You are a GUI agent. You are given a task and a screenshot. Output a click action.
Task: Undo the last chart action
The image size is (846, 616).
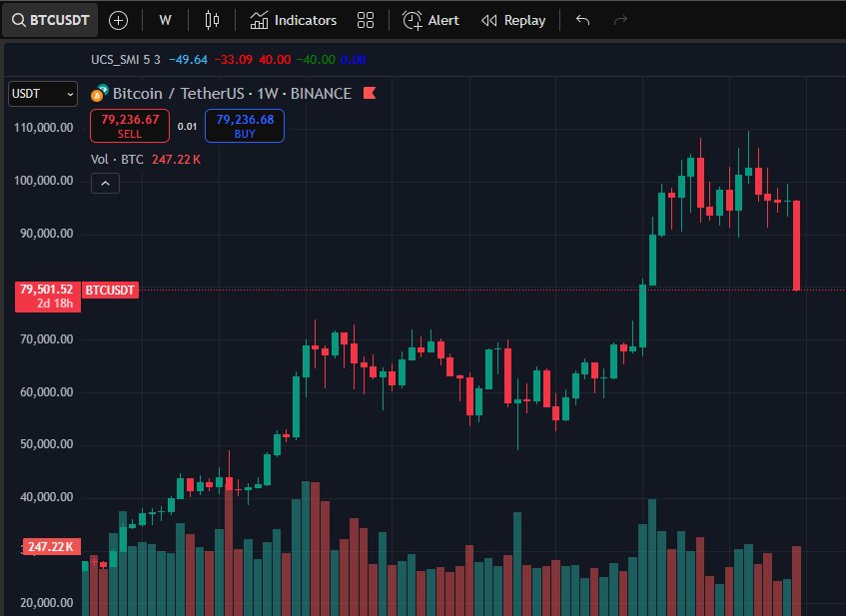[x=582, y=21]
